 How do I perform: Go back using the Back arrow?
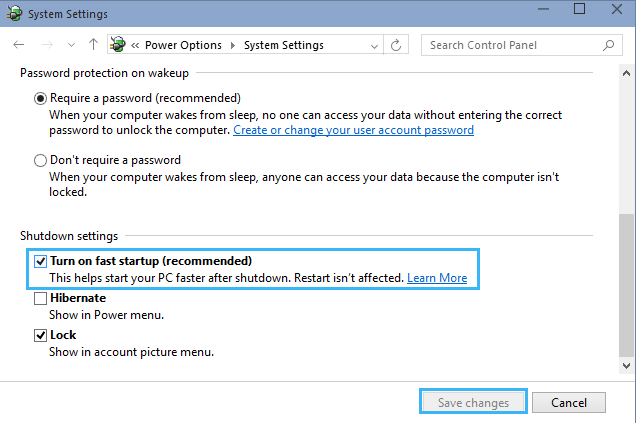tap(20, 45)
